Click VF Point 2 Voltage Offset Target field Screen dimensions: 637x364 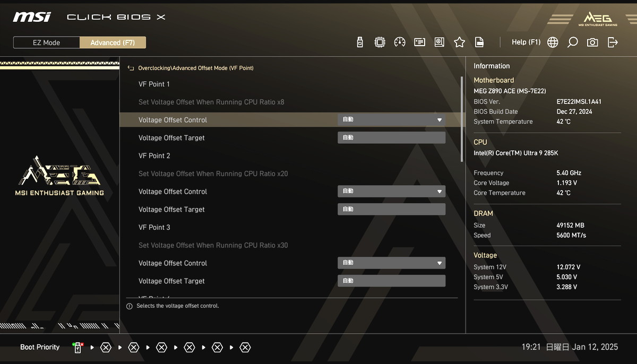pos(391,210)
